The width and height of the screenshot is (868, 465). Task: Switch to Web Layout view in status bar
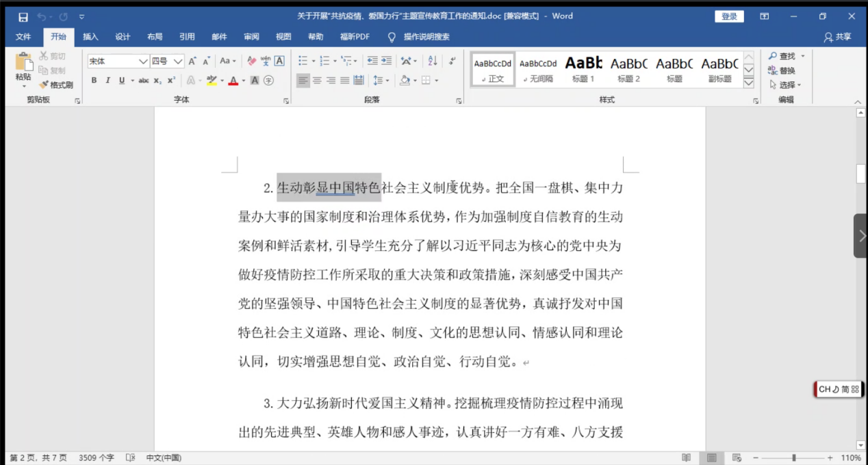click(x=737, y=457)
